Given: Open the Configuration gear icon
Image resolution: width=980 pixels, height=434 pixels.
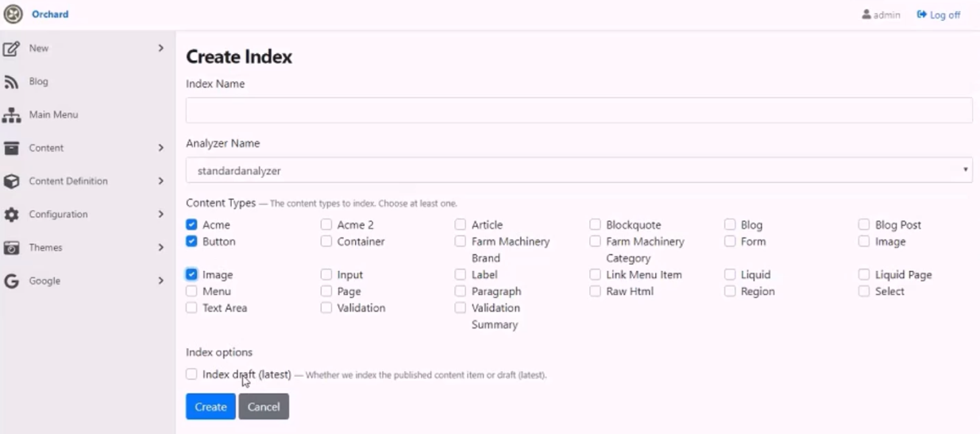Looking at the screenshot, I should (x=11, y=215).
